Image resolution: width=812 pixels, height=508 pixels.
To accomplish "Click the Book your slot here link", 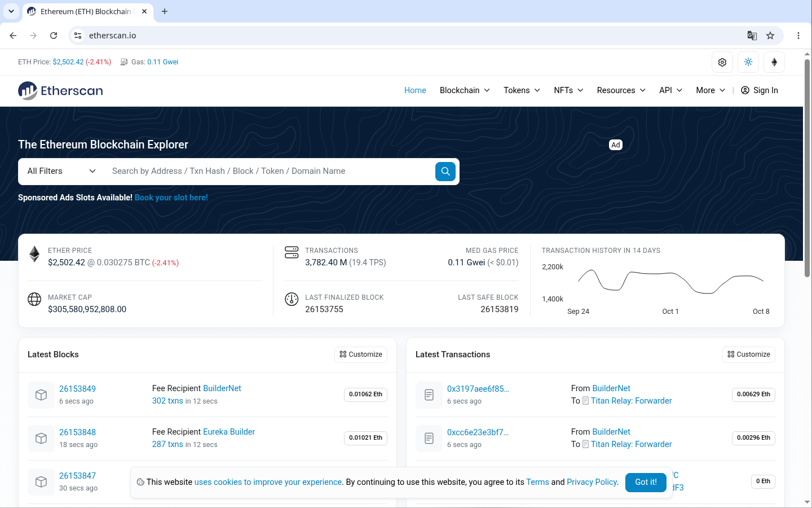I will pos(171,198).
